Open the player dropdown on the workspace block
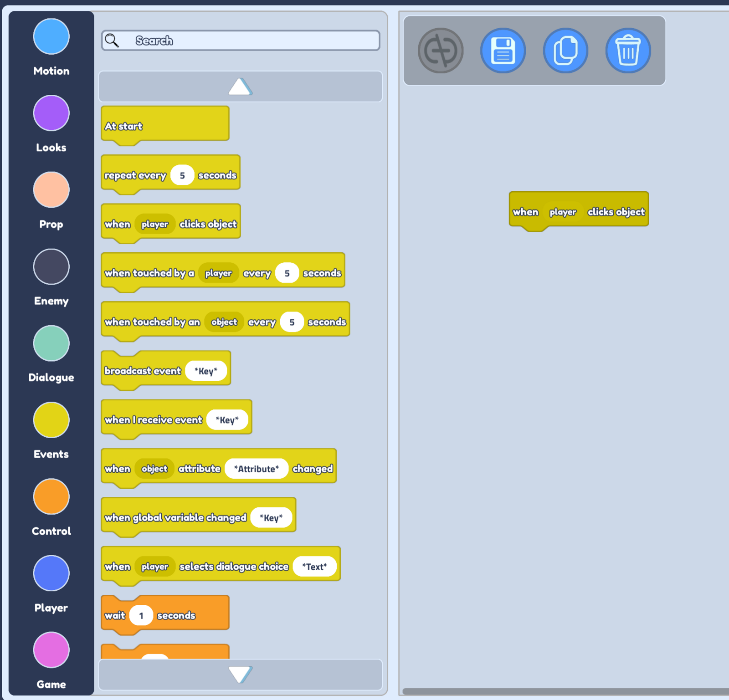729x700 pixels. [563, 212]
